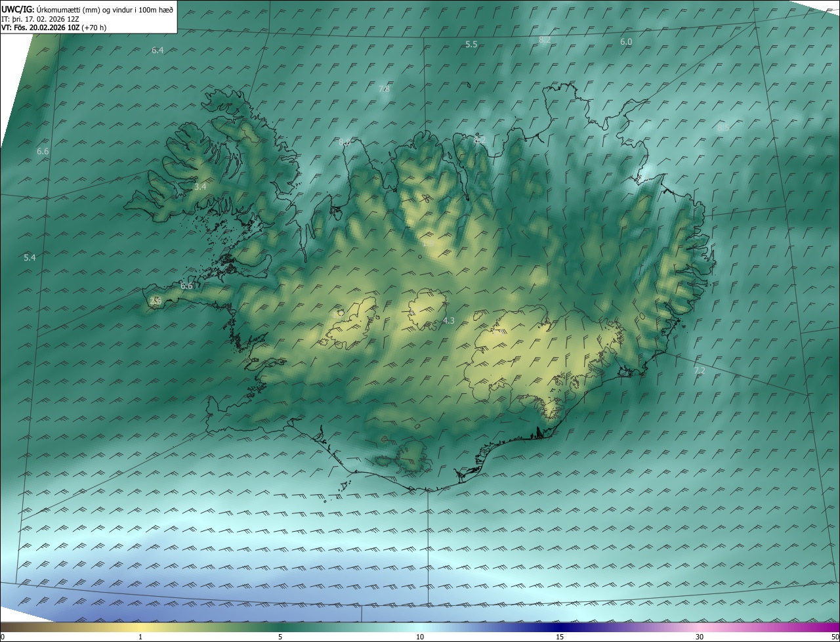Click the 7.8 value label on the map
Viewport: 840px width, 642px height.
point(384,89)
